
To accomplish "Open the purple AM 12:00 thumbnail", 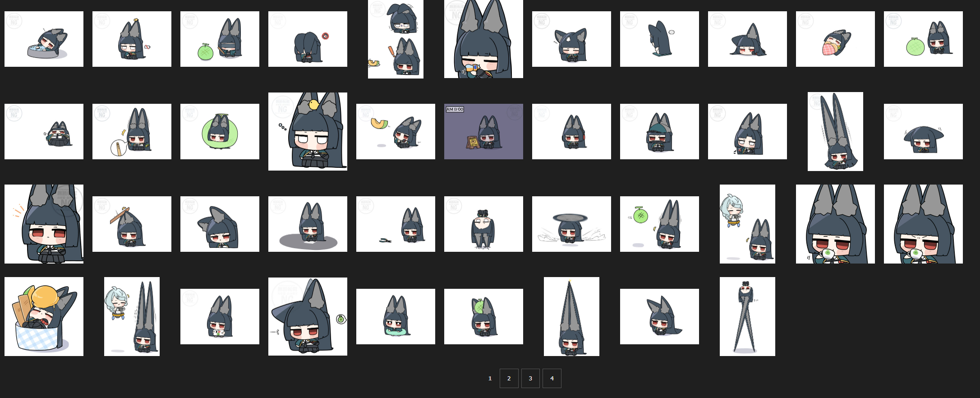I will pos(483,131).
